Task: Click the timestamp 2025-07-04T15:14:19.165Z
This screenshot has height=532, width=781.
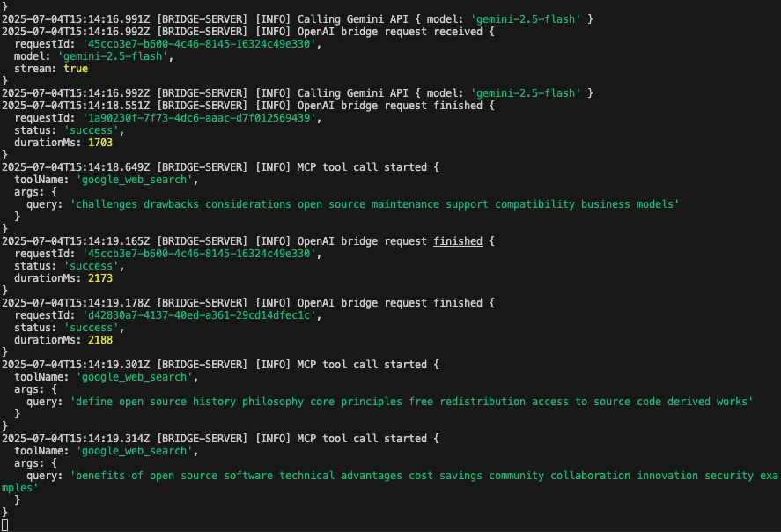Action: click(76, 240)
